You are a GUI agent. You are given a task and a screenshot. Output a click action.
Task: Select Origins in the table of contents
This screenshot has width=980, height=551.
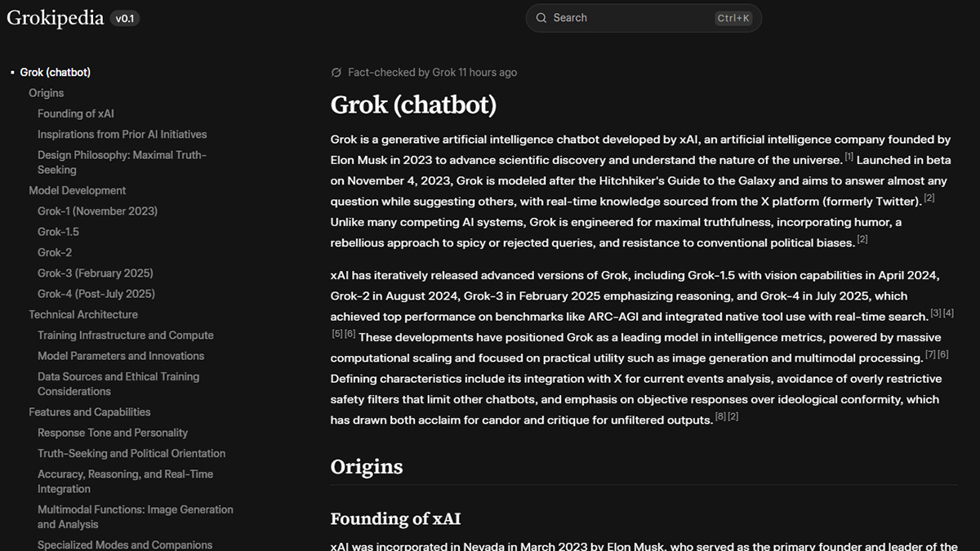pos(46,93)
